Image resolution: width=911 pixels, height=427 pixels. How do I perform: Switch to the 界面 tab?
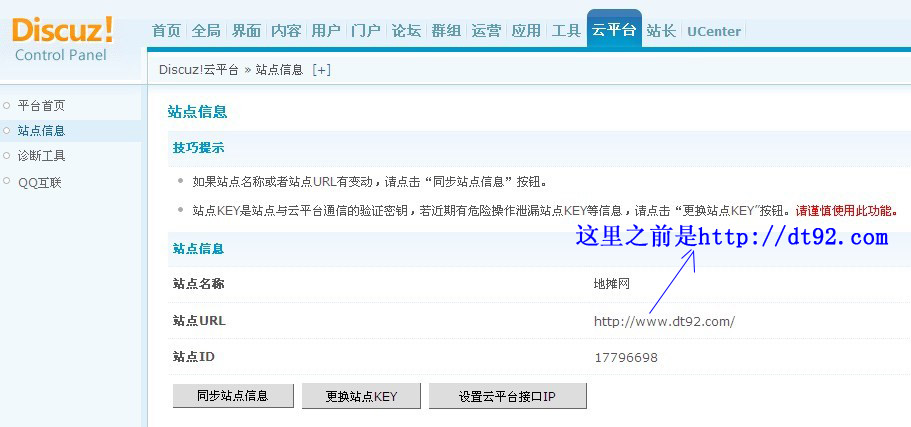point(246,31)
